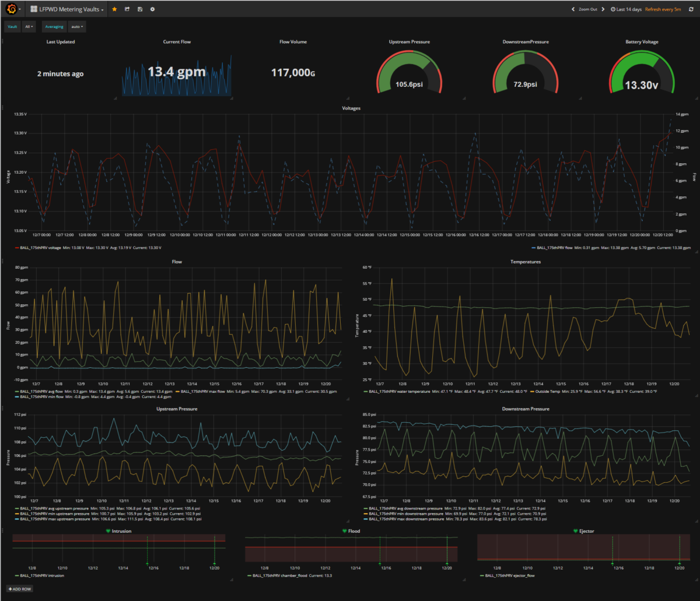
Task: Open the Last 14 days time picker
Action: (x=625, y=9)
